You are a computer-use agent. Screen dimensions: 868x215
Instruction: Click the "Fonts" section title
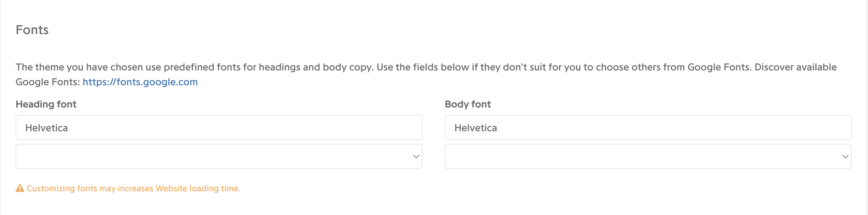coord(32,30)
